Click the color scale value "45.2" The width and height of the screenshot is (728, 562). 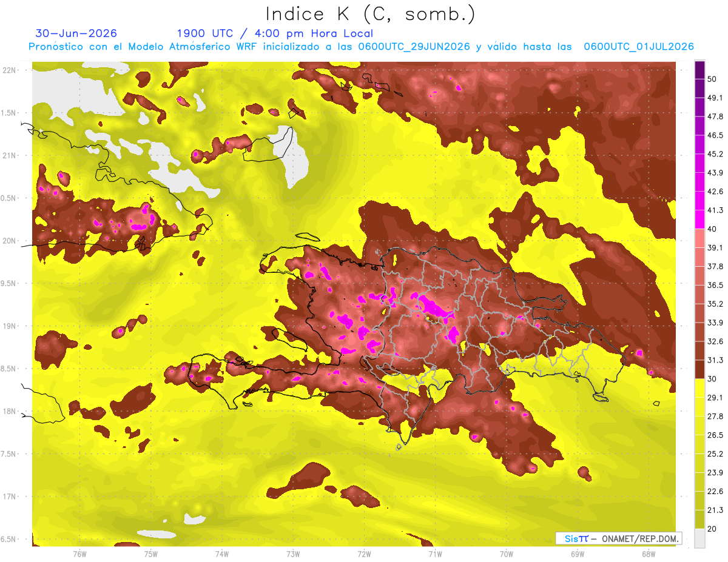coord(715,154)
